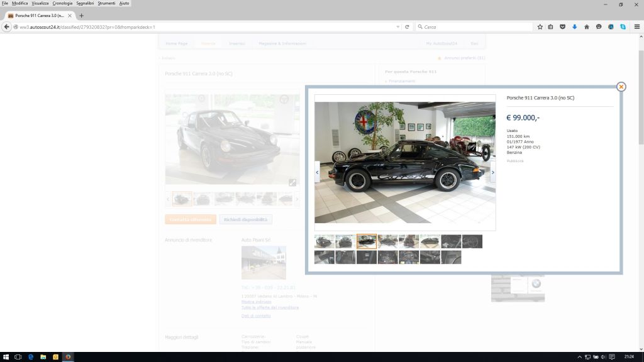This screenshot has width=644, height=362.
Task: Click the dimmed Contatta offerente button
Action: coord(191,219)
